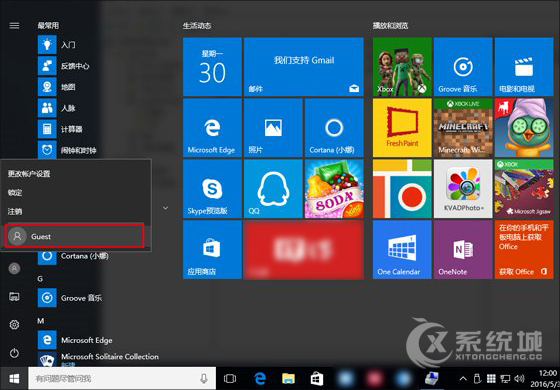The image size is (560, 390).
Task: Click the 获取 Office tile
Action: [524, 250]
